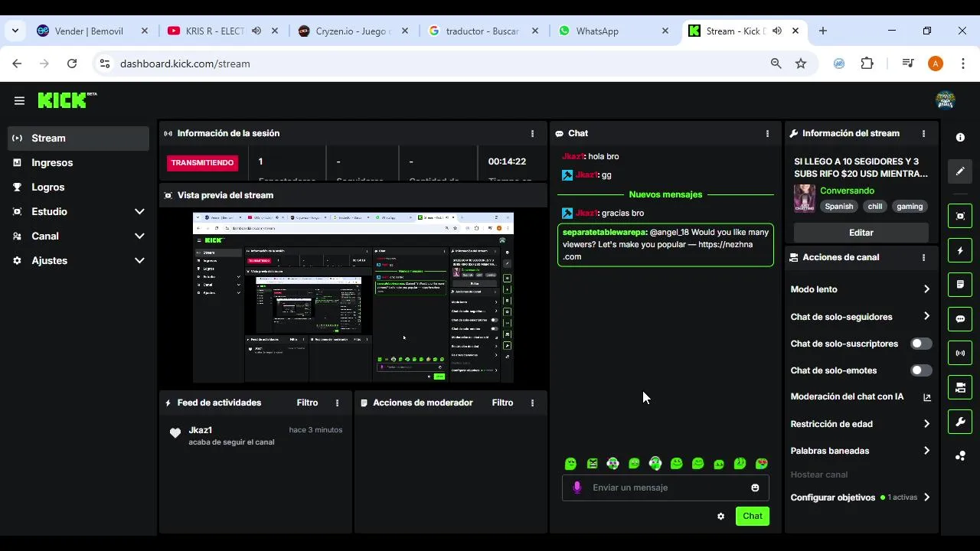Click the stream preview thumbnail

pos(353,298)
